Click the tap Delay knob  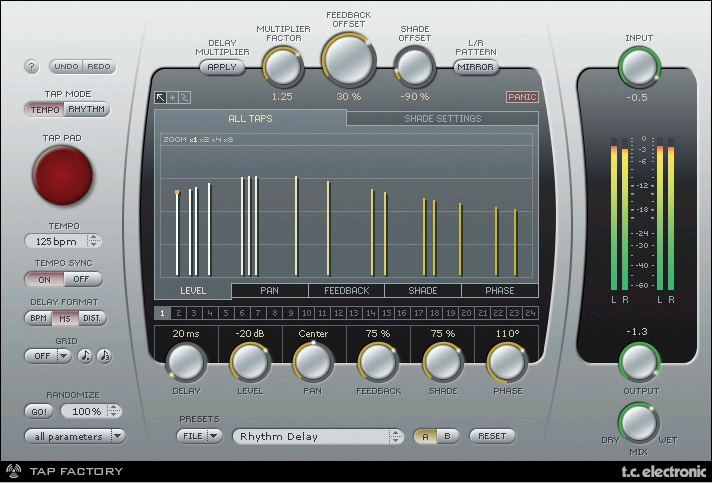pyautogui.click(x=186, y=362)
